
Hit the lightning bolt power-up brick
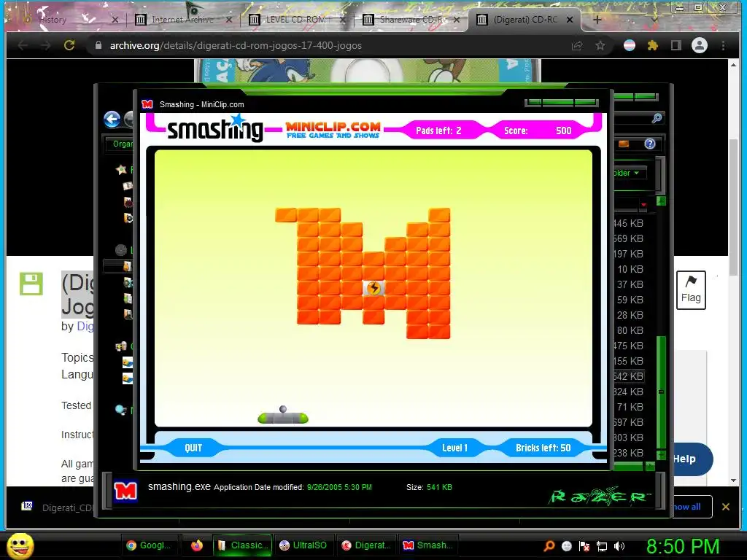pos(374,288)
